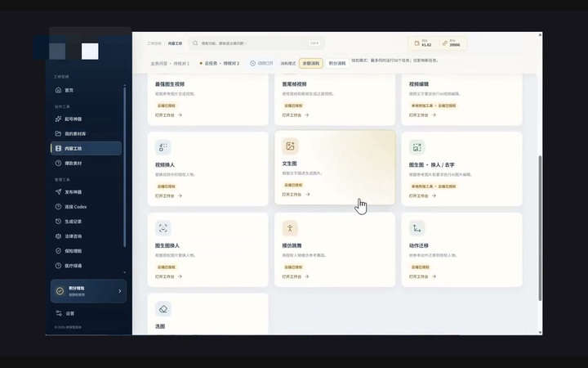The image size is (588, 368).
Task: Click the 余额 wallet icon in header
Action: [x=416, y=43]
